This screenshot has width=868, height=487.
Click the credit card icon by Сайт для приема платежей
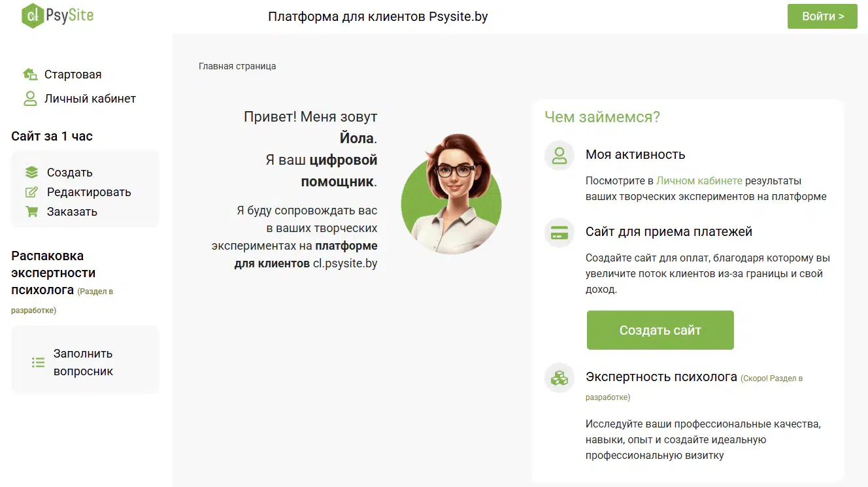point(559,233)
